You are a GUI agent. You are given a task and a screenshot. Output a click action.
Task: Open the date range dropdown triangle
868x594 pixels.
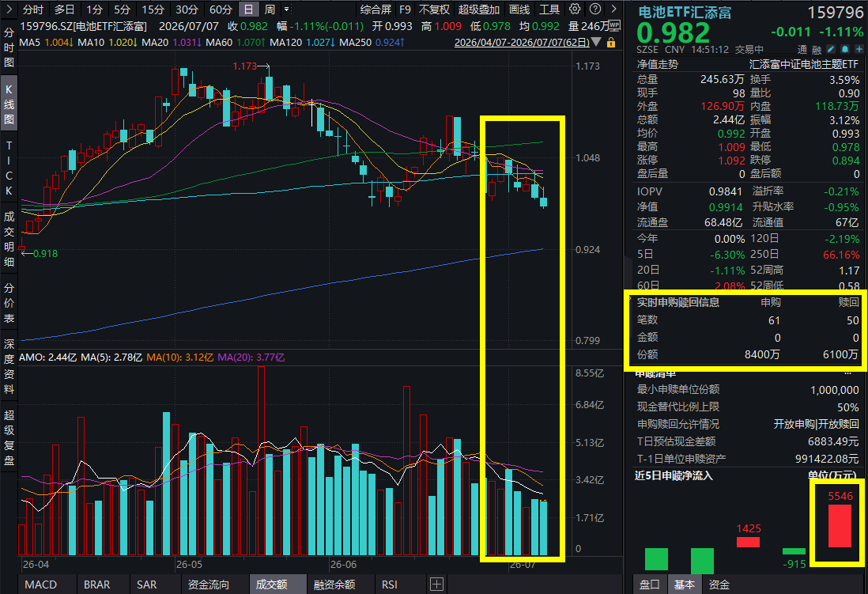[596, 42]
